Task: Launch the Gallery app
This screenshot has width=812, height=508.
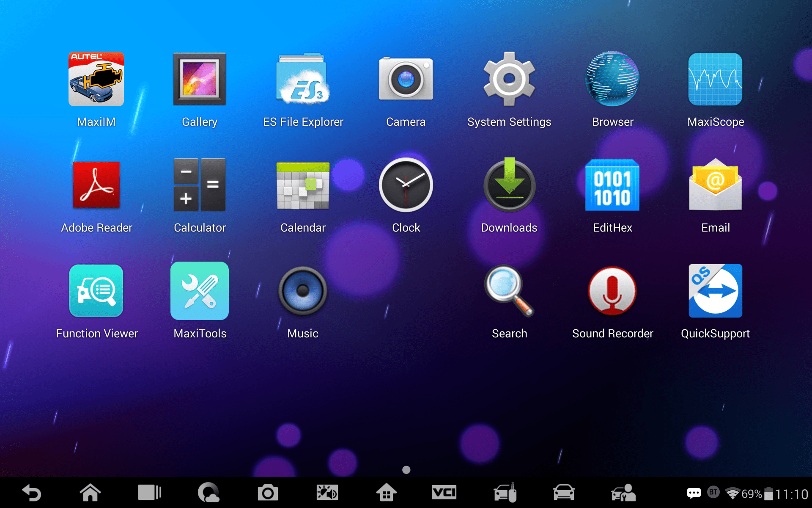Action: click(x=199, y=79)
